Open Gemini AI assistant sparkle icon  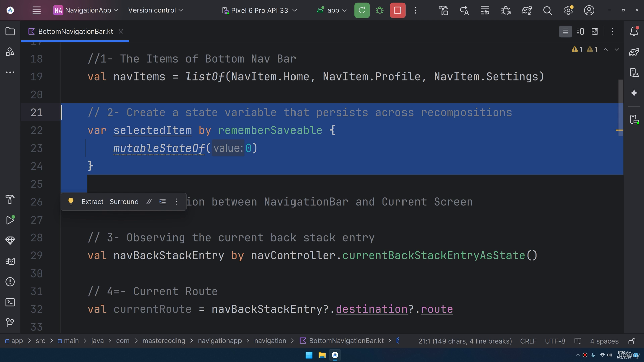tap(634, 93)
